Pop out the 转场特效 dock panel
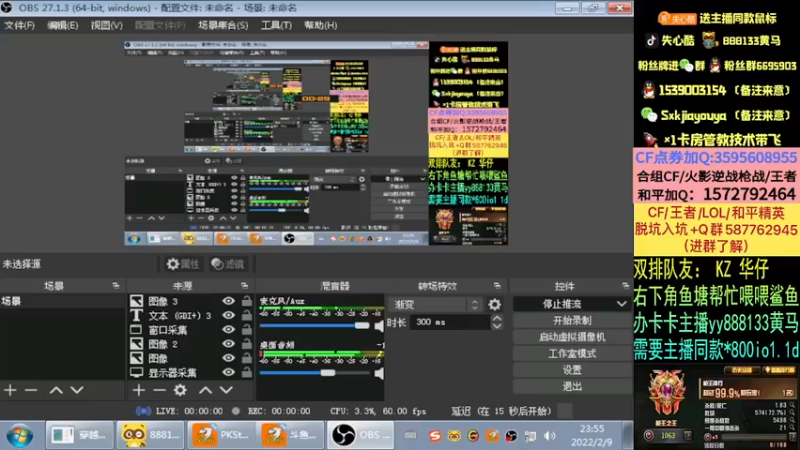800x450 pixels. (497, 286)
